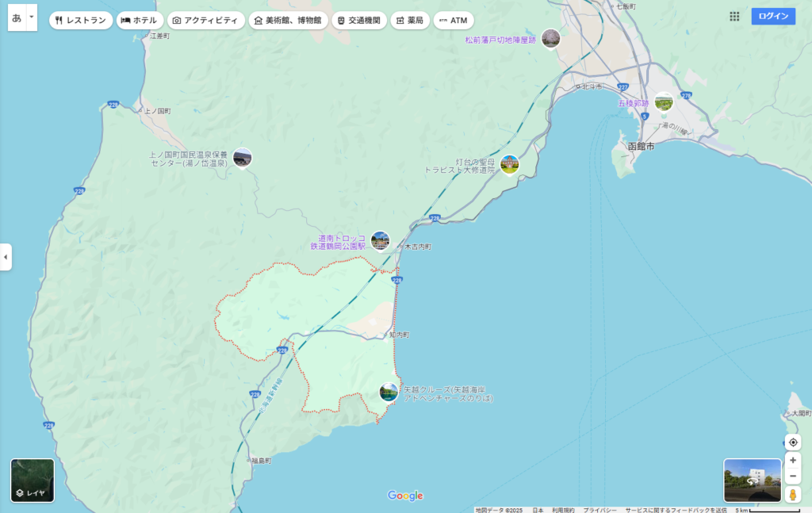Open the 松前藩戸切地陣屋跡 photo marker
The image size is (812, 513).
point(551,38)
